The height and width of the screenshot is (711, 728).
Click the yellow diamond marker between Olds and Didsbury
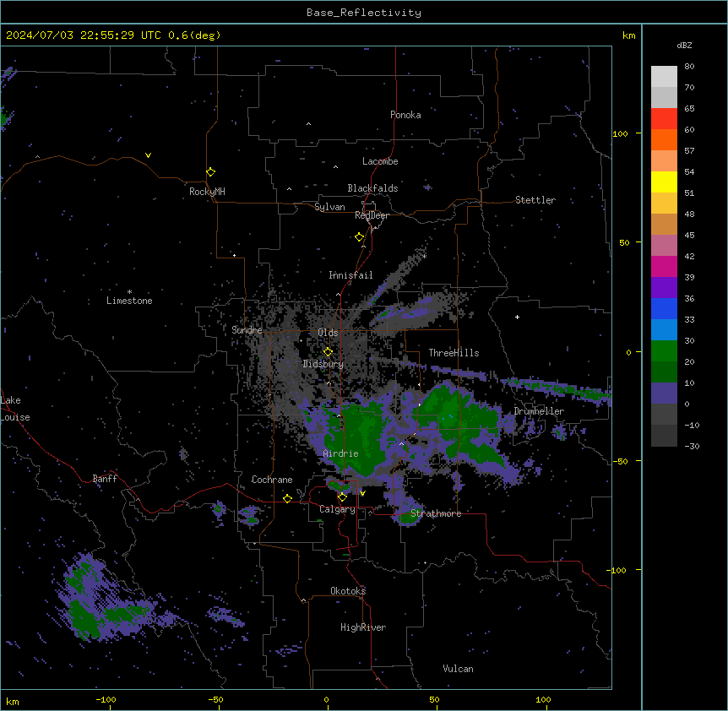[x=328, y=352]
